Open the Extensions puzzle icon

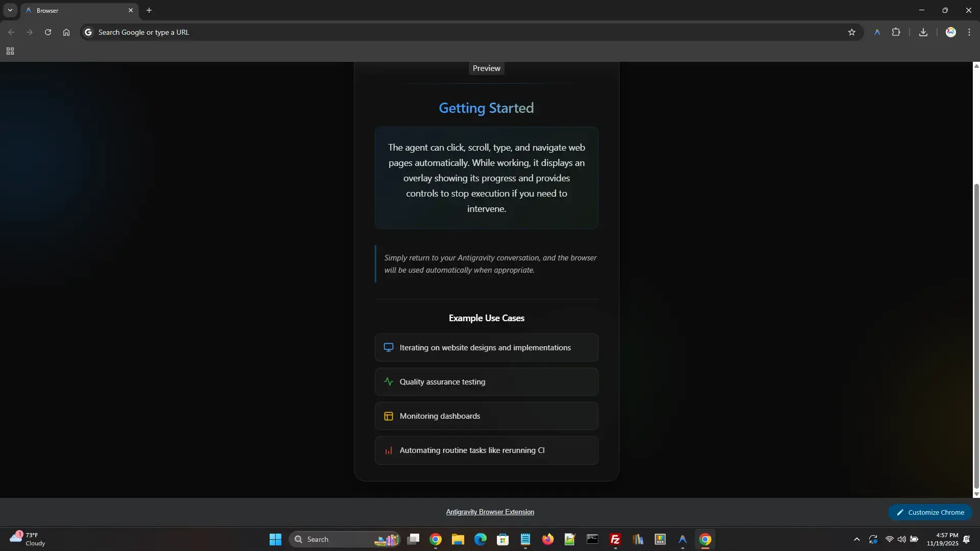896,32
